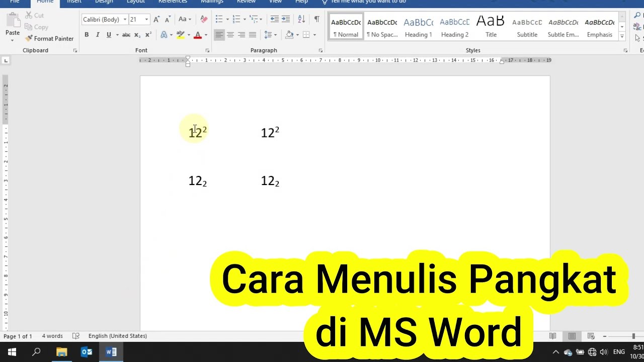
Task: Start a numbered list
Action: click(x=236, y=19)
